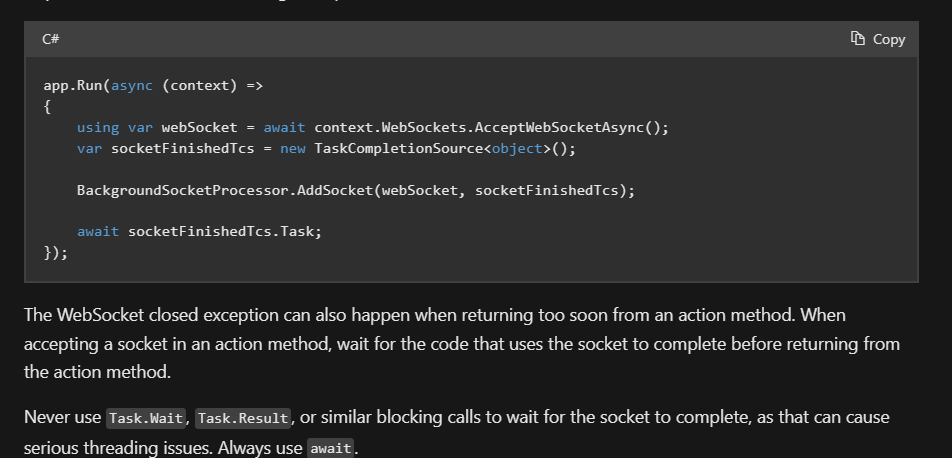Click the 'Never use' paragraph start
The width and height of the screenshot is (952, 458).
coord(60,417)
